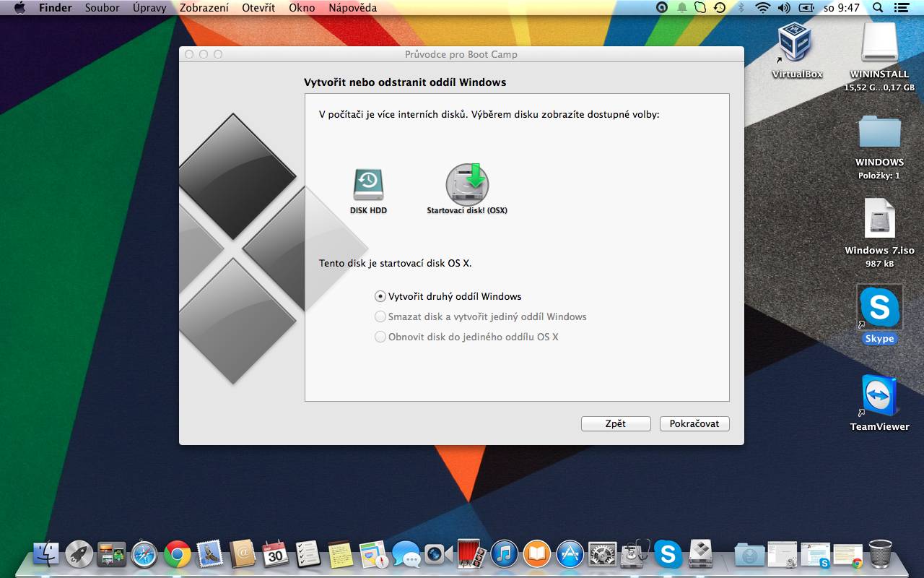Open Skype from the Dock

click(668, 554)
